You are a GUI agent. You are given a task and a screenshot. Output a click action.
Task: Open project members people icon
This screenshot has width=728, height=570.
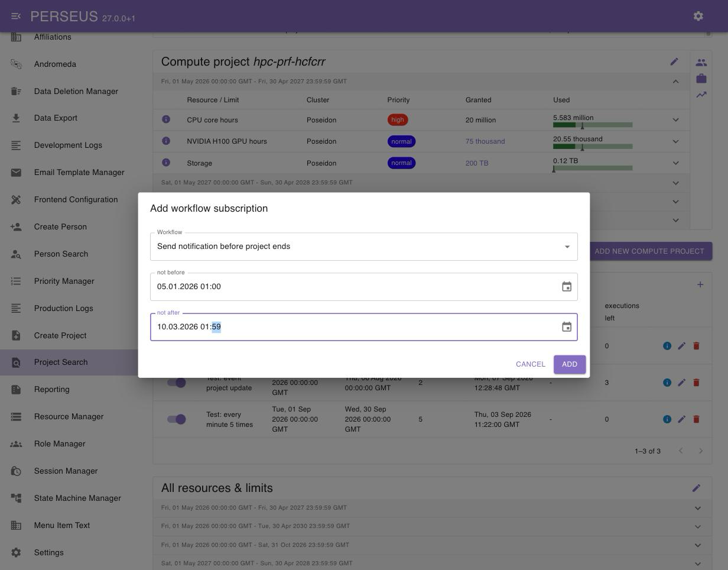(x=701, y=62)
